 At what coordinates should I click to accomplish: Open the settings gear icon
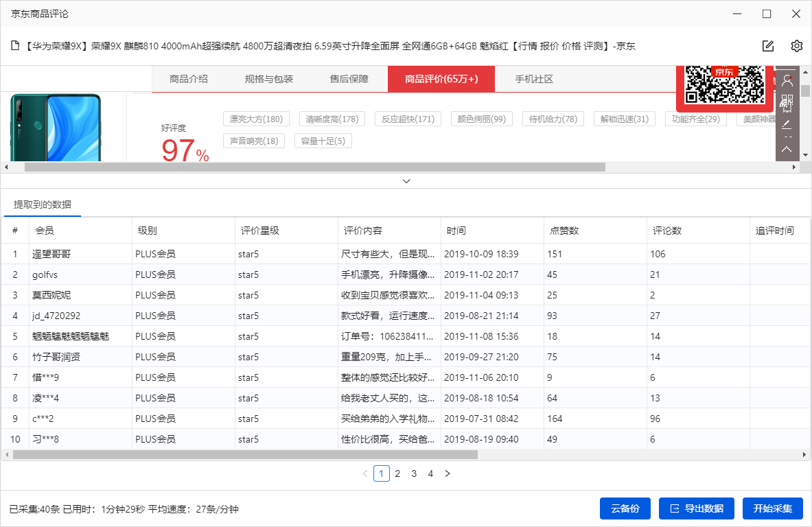click(796, 46)
